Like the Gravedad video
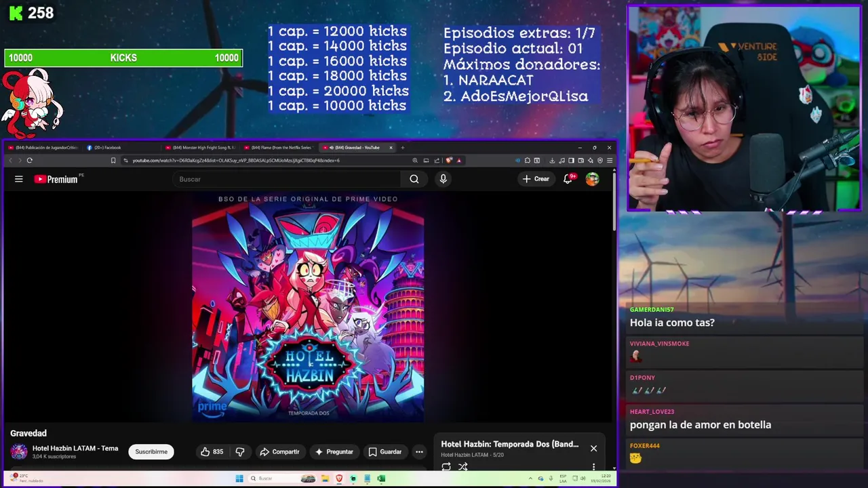 click(x=212, y=452)
